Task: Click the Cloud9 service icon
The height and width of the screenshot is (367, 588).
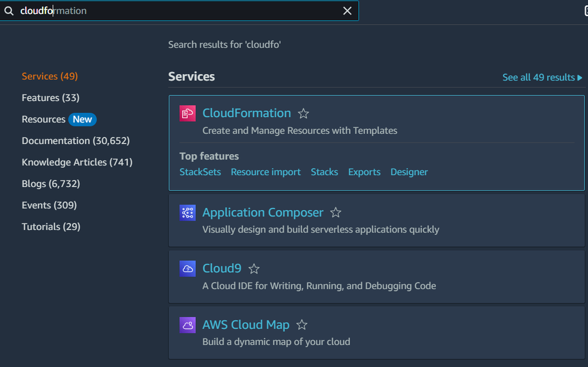Action: tap(188, 268)
